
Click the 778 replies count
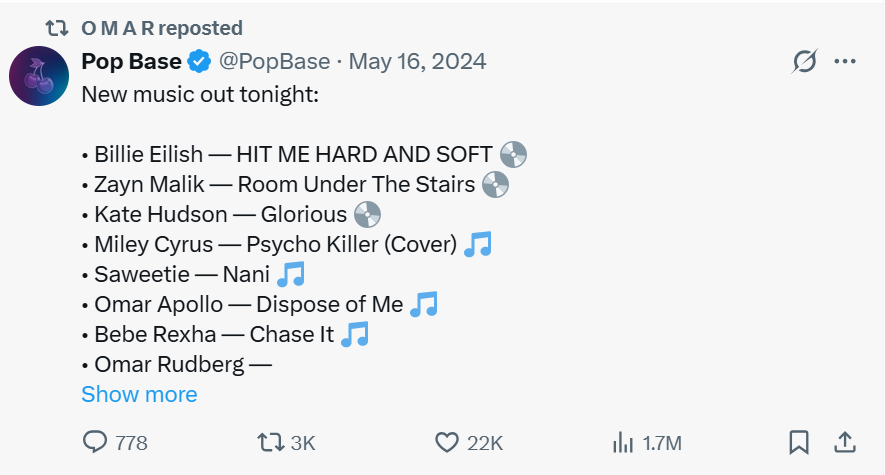131,443
